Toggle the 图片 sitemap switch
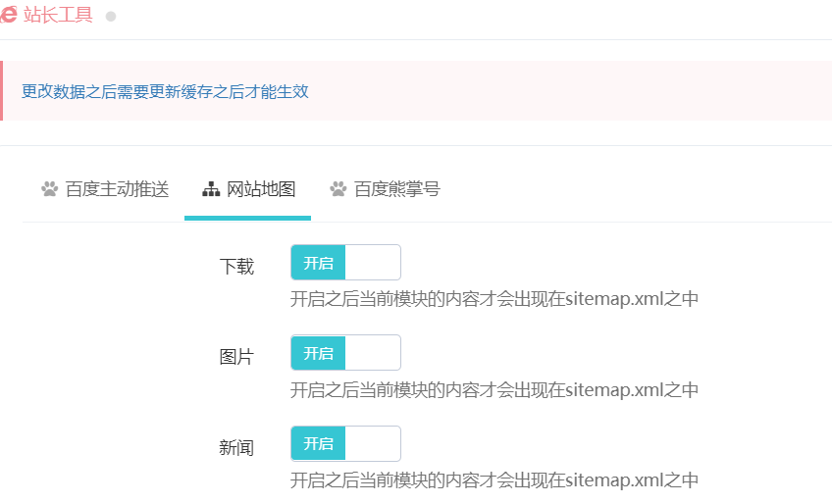 pos(346,352)
